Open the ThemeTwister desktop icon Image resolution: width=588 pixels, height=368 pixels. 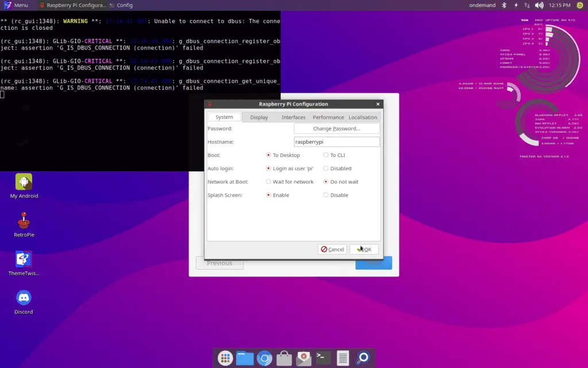[x=24, y=263]
